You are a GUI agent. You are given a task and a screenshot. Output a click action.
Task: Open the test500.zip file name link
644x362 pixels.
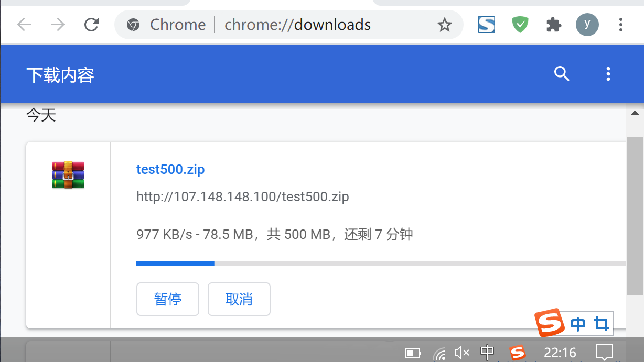tap(170, 170)
